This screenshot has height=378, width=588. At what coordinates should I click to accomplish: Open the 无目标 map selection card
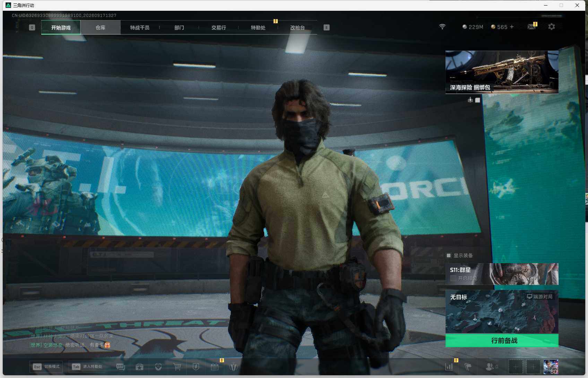point(502,312)
